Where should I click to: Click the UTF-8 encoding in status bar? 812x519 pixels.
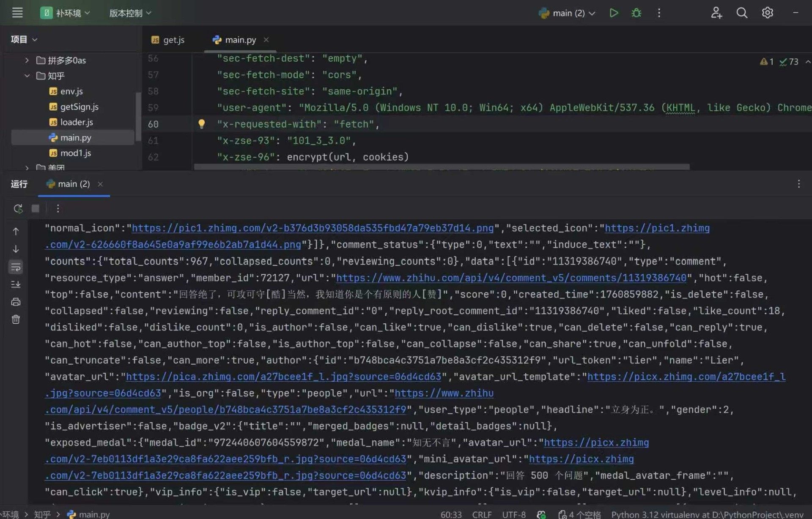[513, 514]
